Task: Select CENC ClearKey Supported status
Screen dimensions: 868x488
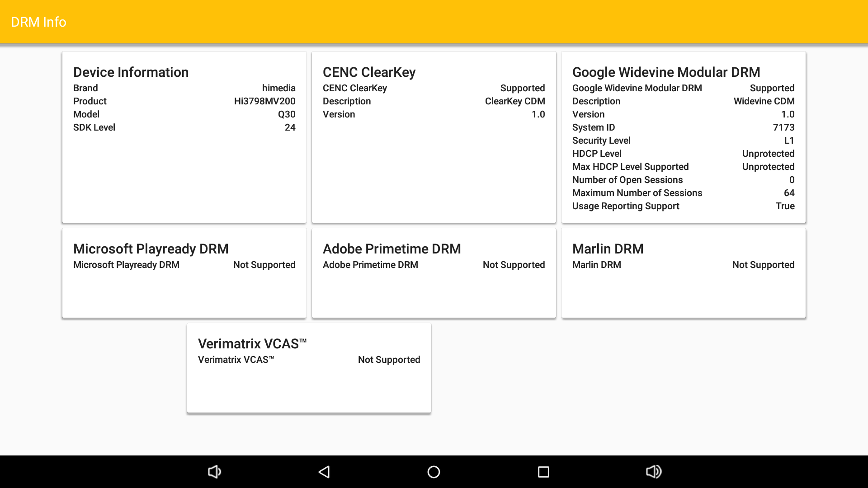Action: click(522, 88)
